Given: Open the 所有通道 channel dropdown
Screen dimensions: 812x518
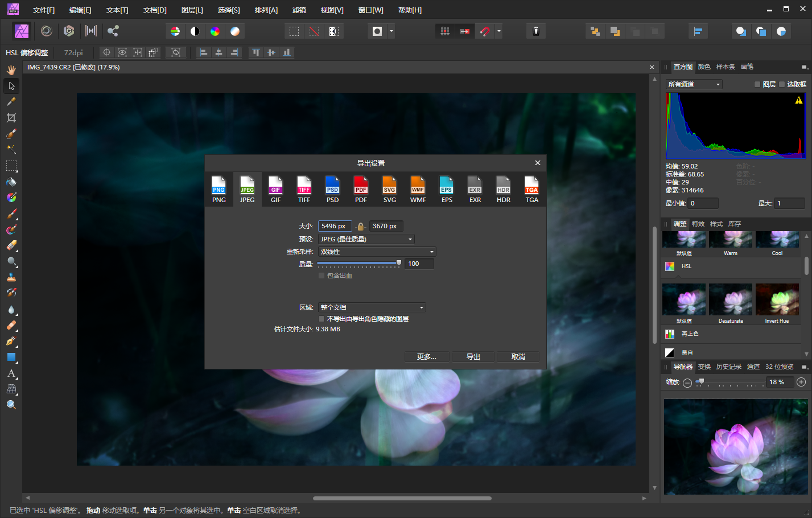Looking at the screenshot, I should coord(694,84).
